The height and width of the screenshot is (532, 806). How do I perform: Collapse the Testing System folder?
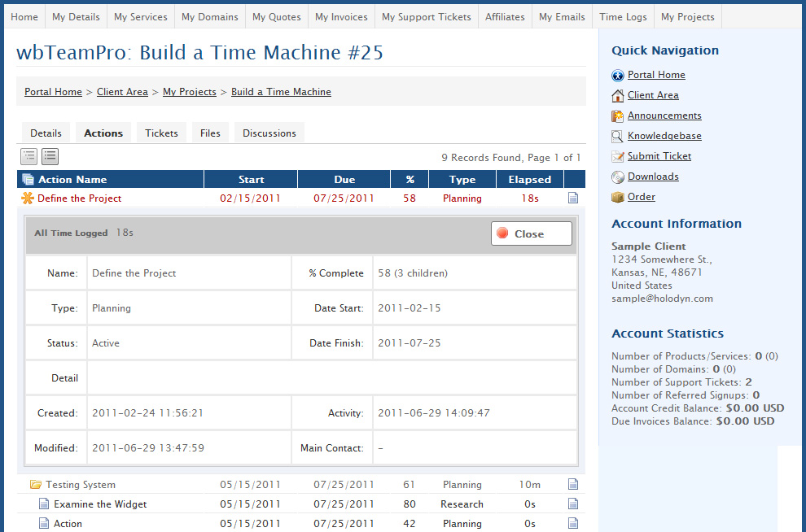pyautogui.click(x=36, y=485)
